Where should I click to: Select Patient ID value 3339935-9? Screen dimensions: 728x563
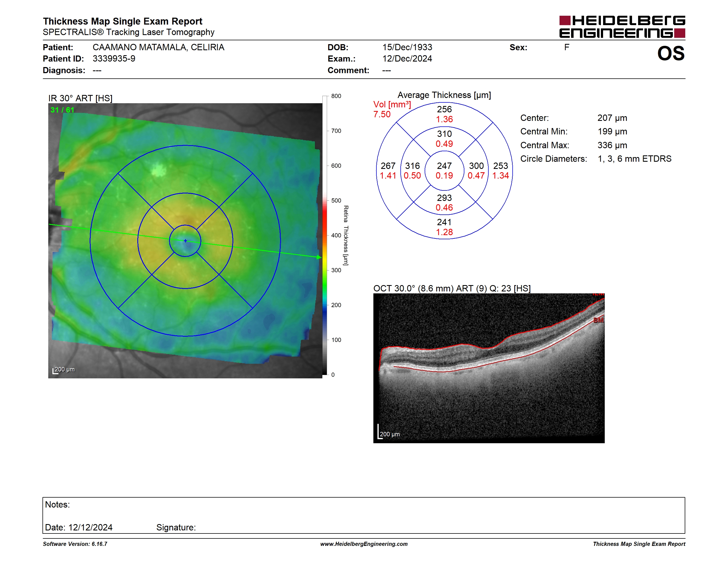coord(114,59)
